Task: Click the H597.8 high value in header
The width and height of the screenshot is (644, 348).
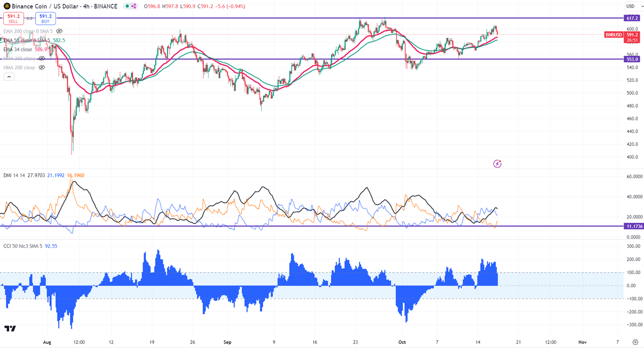Action: point(170,6)
